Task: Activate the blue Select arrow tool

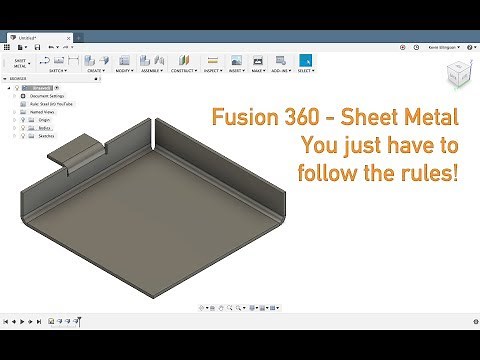Action: (x=305, y=60)
